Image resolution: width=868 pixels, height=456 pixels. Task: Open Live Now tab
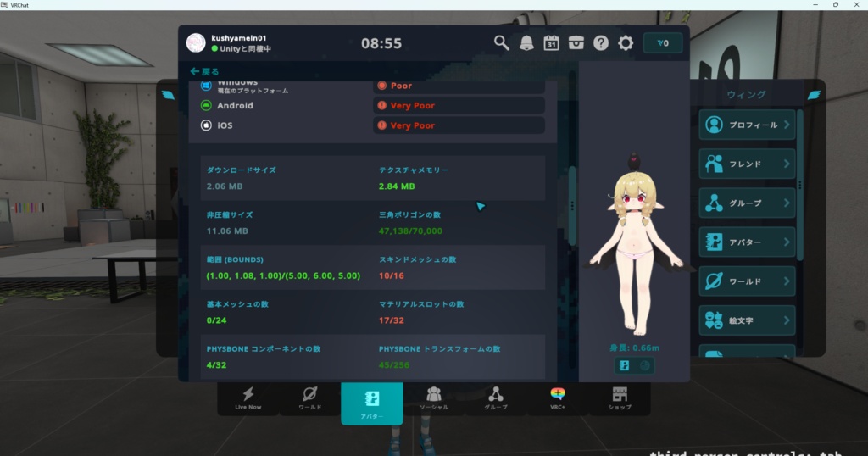pos(248,398)
